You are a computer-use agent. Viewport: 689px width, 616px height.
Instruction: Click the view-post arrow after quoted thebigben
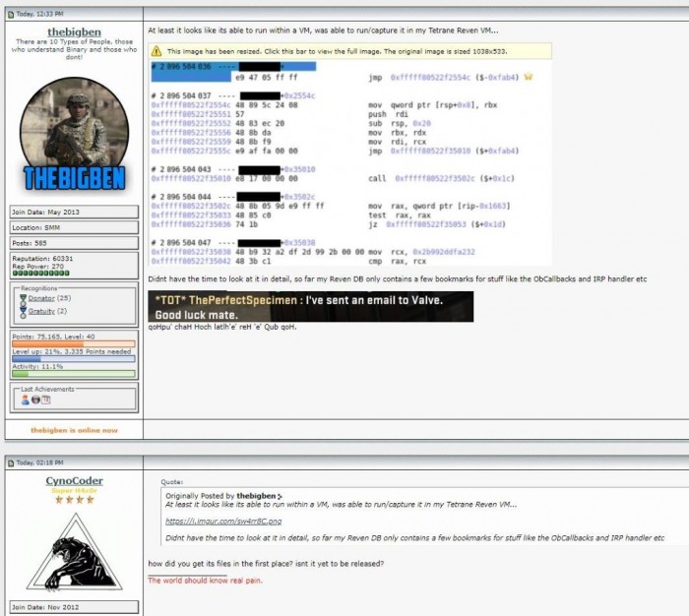(x=280, y=497)
